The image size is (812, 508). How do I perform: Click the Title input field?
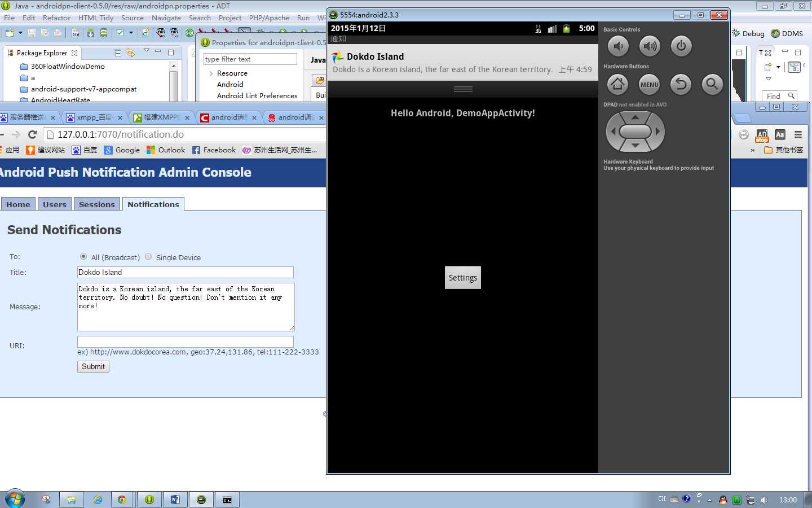click(x=186, y=272)
